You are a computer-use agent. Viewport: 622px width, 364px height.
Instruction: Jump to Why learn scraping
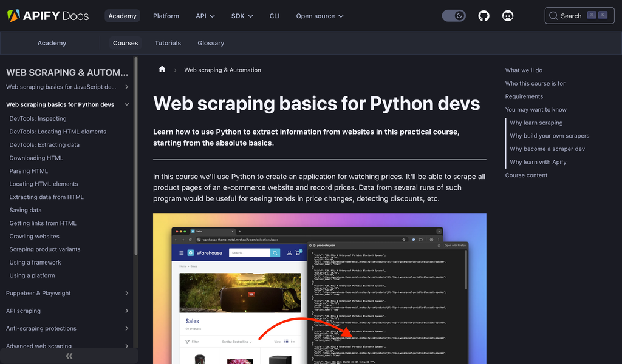coord(536,123)
